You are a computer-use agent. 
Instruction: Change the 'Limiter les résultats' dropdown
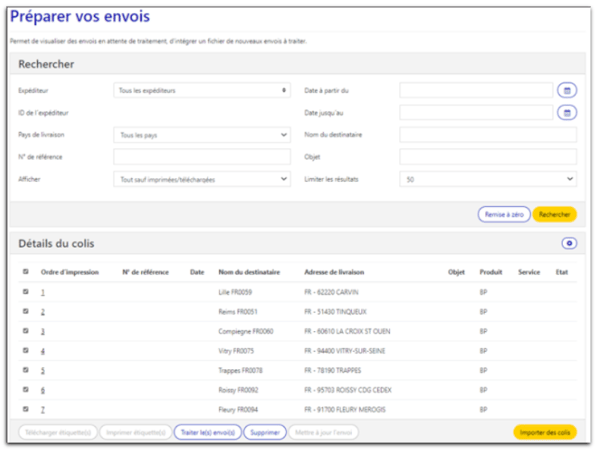pyautogui.click(x=487, y=179)
